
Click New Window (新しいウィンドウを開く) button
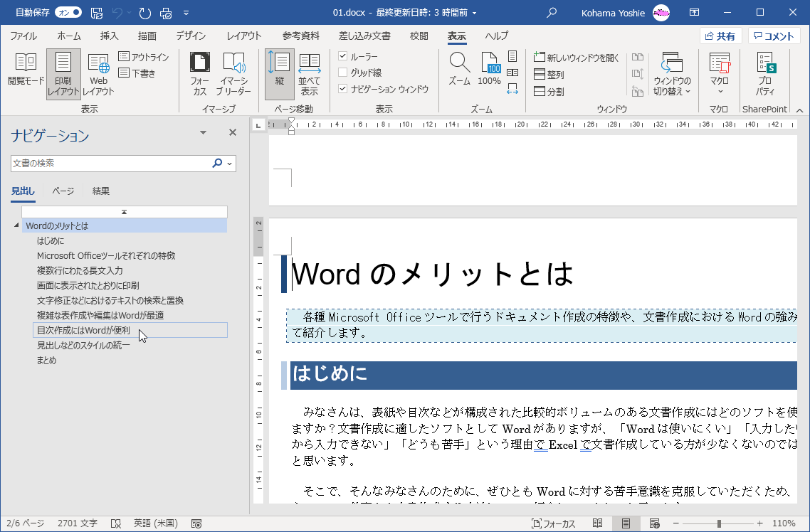pyautogui.click(x=577, y=58)
